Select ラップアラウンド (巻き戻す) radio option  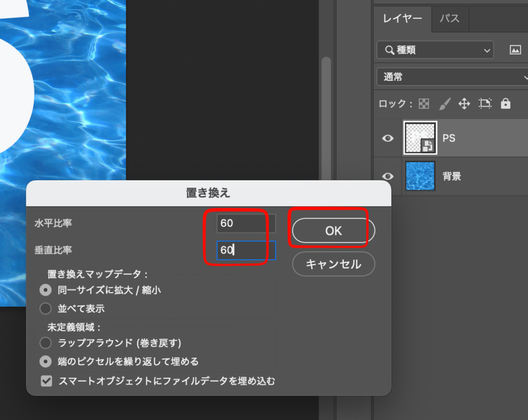[46, 343]
